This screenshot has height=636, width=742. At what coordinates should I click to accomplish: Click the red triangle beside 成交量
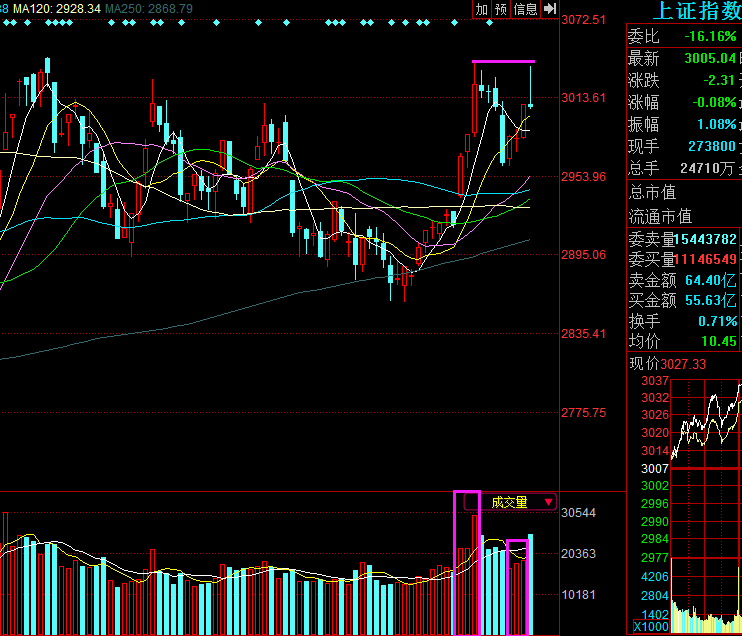click(549, 502)
